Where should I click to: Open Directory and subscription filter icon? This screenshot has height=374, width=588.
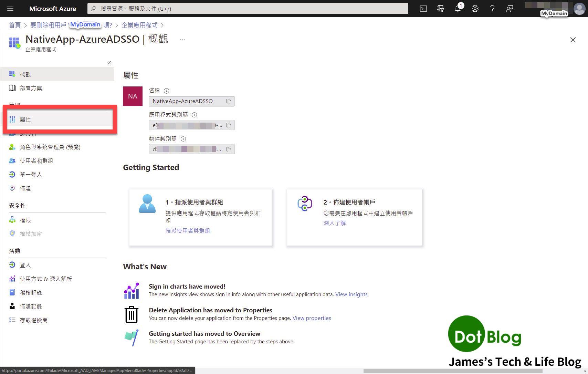tap(441, 9)
